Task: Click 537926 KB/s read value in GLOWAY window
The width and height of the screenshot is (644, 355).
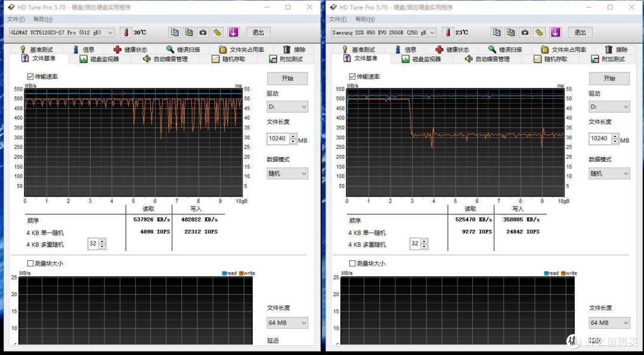Action: click(152, 220)
